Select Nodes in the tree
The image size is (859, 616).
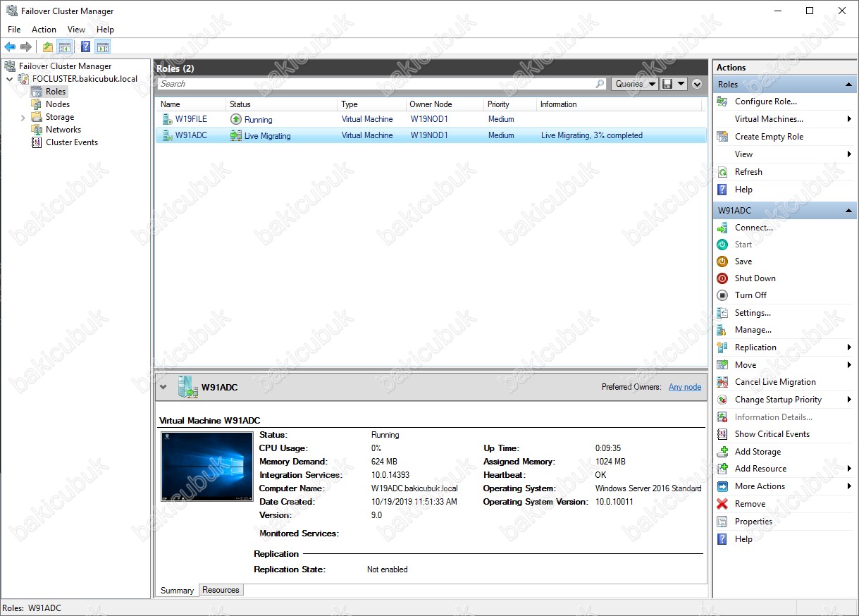tap(58, 104)
